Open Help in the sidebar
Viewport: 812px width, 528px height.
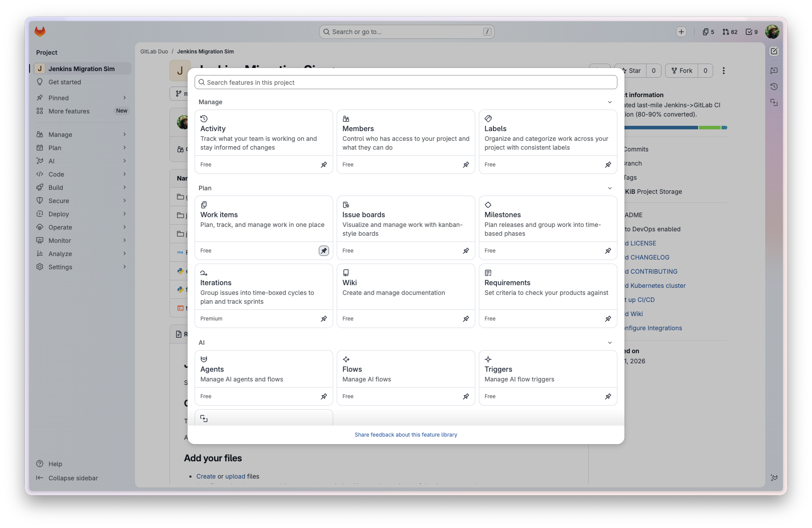pyautogui.click(x=49, y=464)
